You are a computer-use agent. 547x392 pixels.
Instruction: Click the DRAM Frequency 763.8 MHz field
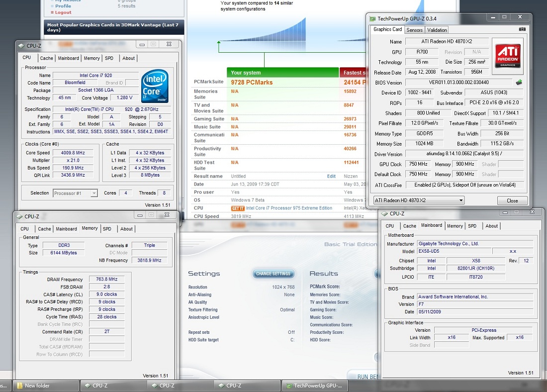tap(107, 279)
